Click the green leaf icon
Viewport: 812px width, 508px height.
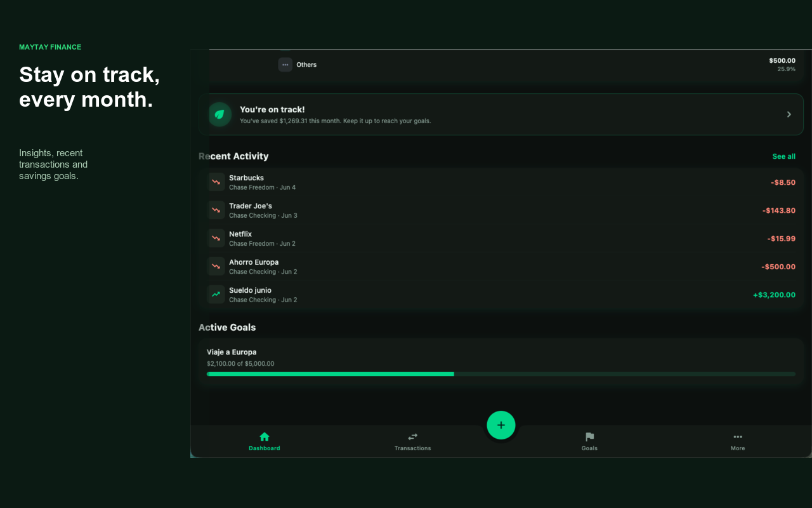[x=219, y=114]
